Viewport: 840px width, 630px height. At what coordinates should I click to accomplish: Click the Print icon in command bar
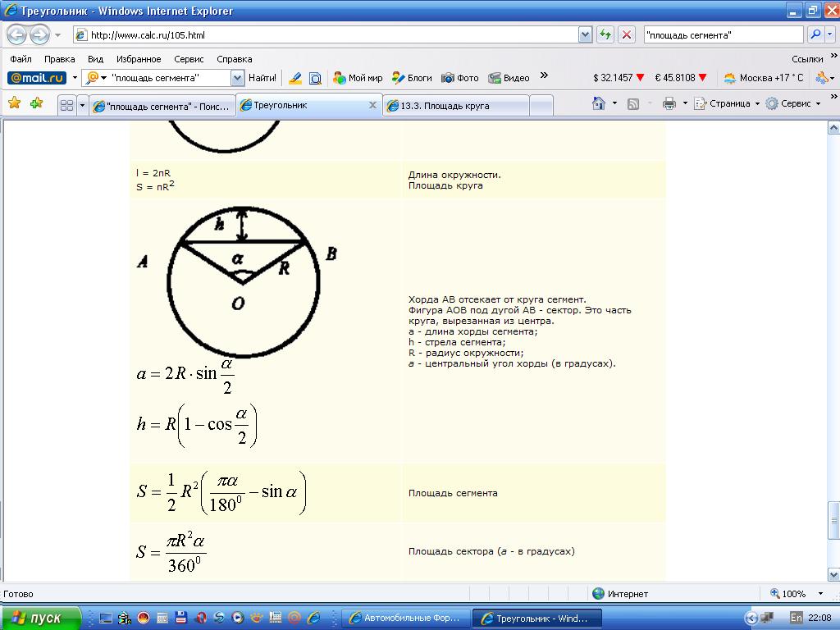tap(669, 103)
